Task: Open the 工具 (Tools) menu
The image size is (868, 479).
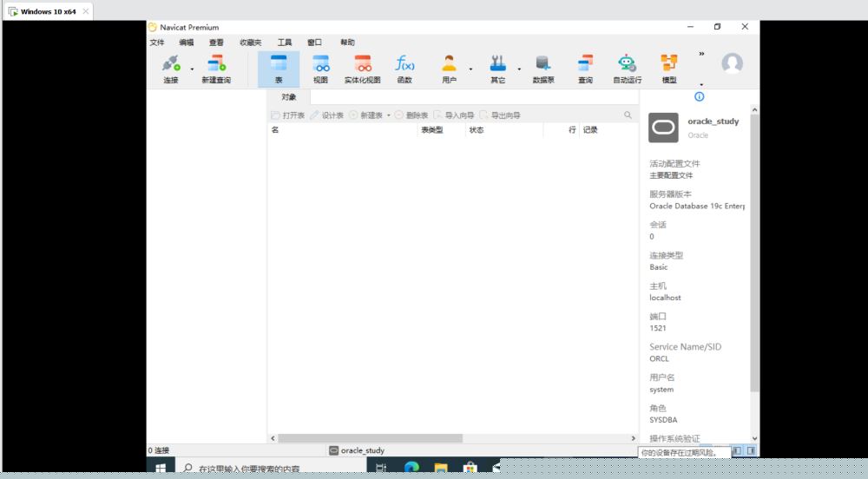Action: click(285, 43)
